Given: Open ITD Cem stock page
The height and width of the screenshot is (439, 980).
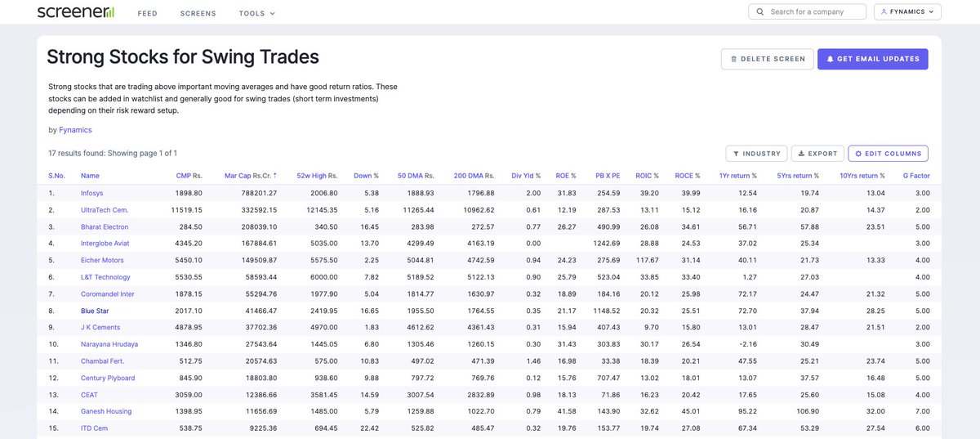Looking at the screenshot, I should [x=94, y=428].
